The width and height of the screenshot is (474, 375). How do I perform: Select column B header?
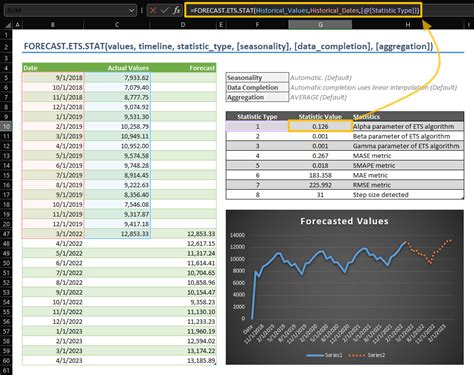coord(53,24)
